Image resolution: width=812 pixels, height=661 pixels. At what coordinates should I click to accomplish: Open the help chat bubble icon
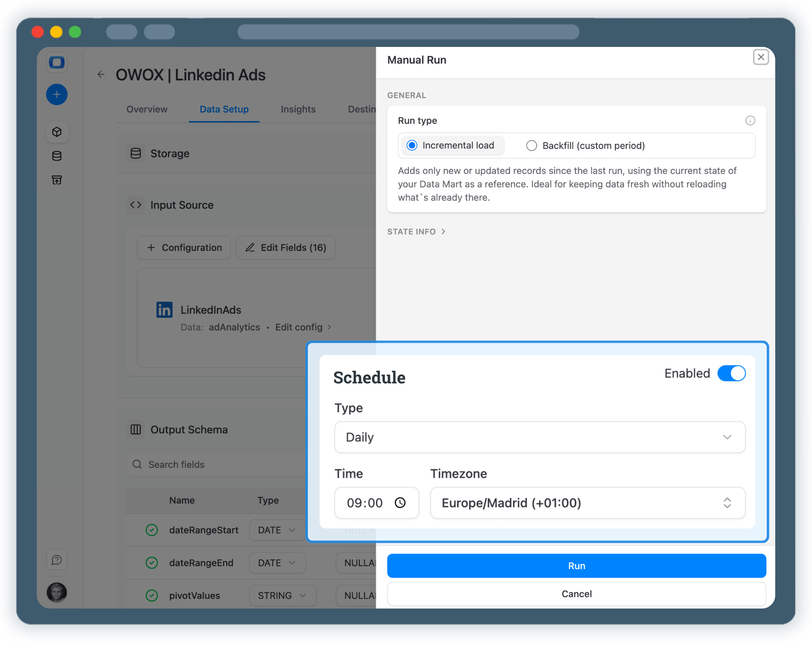click(x=56, y=559)
